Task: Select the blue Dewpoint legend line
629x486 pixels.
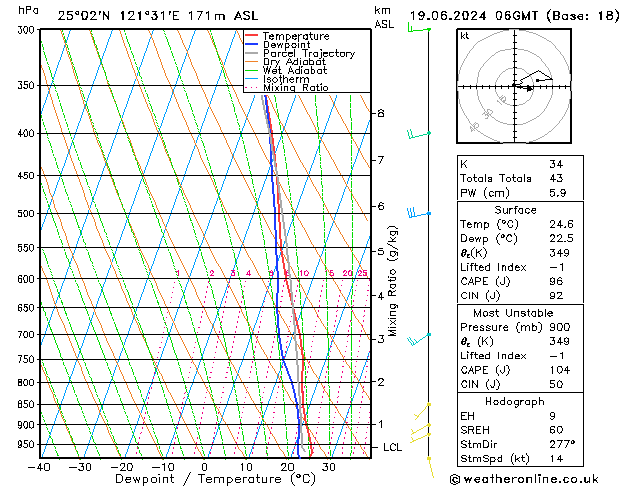Action: tap(251, 45)
